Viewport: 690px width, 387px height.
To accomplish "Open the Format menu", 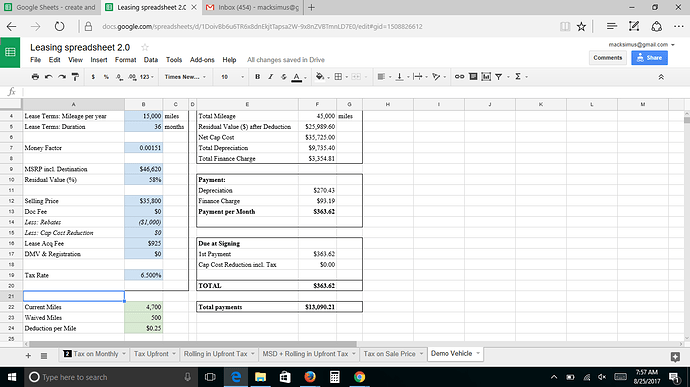I will click(125, 60).
